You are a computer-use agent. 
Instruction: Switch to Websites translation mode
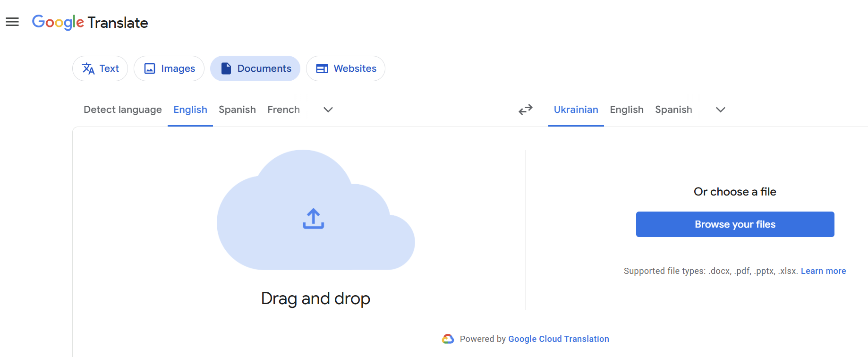pos(346,68)
